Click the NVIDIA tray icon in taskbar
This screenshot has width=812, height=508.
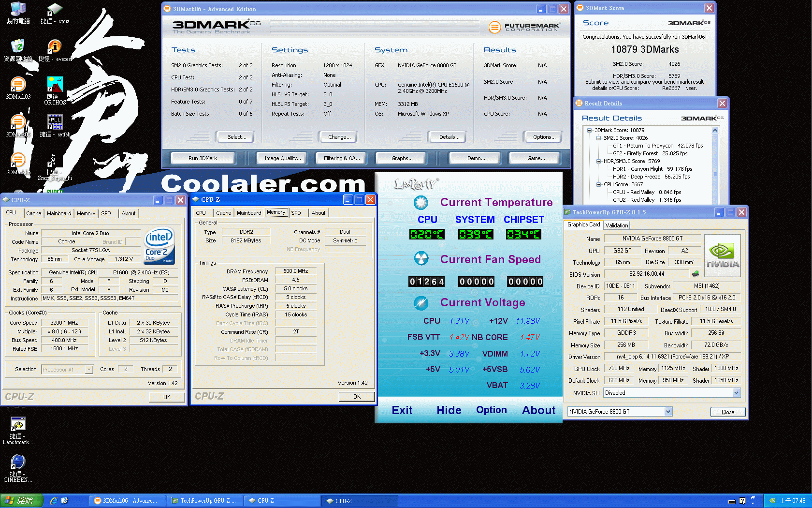pyautogui.click(x=772, y=501)
